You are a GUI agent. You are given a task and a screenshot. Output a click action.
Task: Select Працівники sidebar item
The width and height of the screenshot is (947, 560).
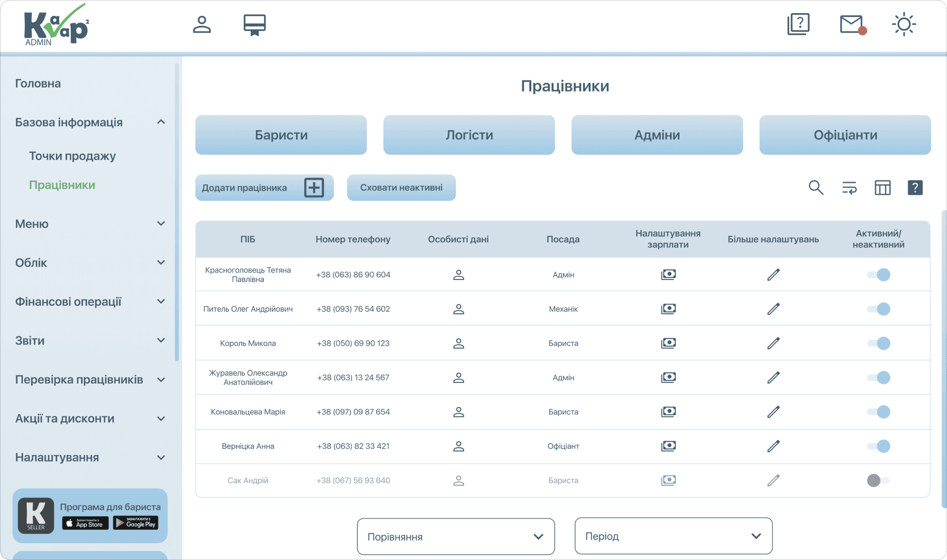[x=62, y=185]
